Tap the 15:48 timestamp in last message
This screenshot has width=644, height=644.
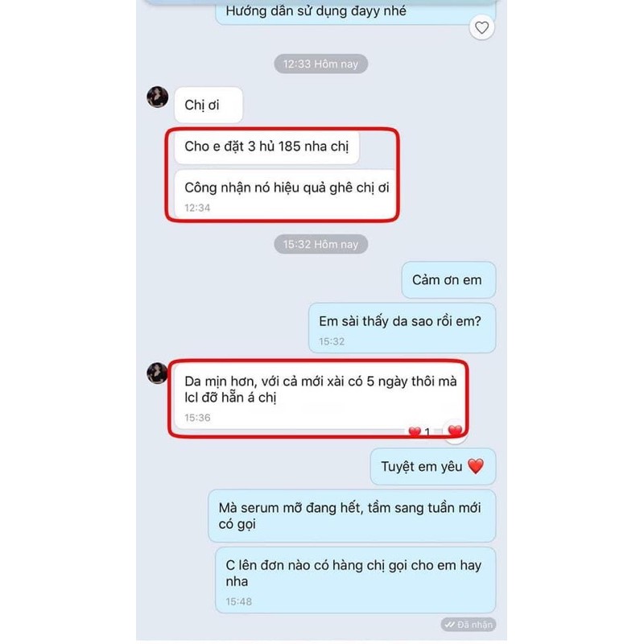pyautogui.click(x=238, y=601)
